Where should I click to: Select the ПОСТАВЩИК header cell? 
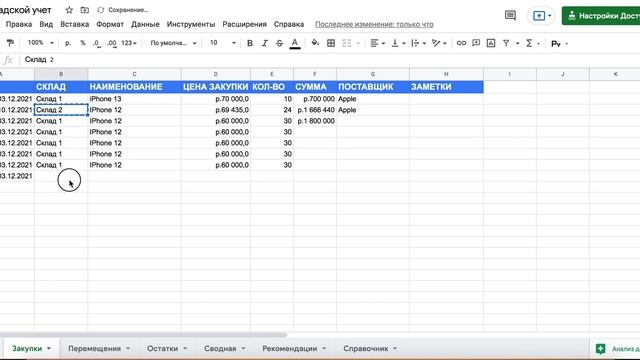(x=373, y=87)
